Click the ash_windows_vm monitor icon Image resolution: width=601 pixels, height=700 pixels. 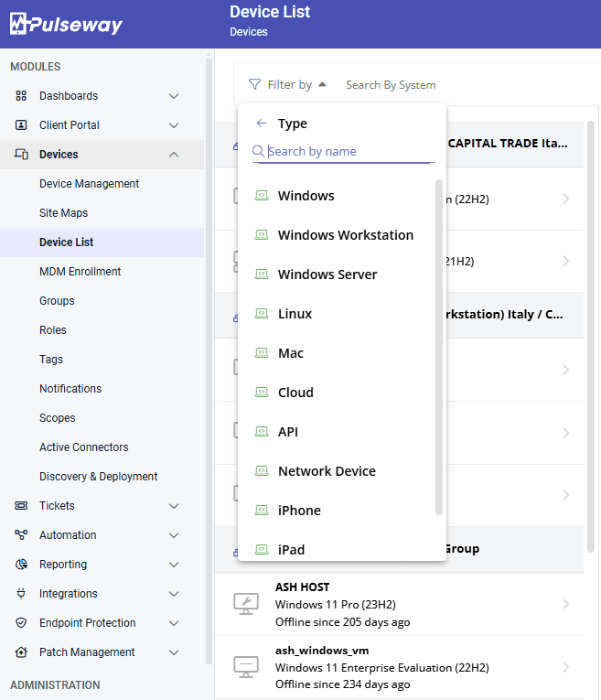(x=246, y=667)
